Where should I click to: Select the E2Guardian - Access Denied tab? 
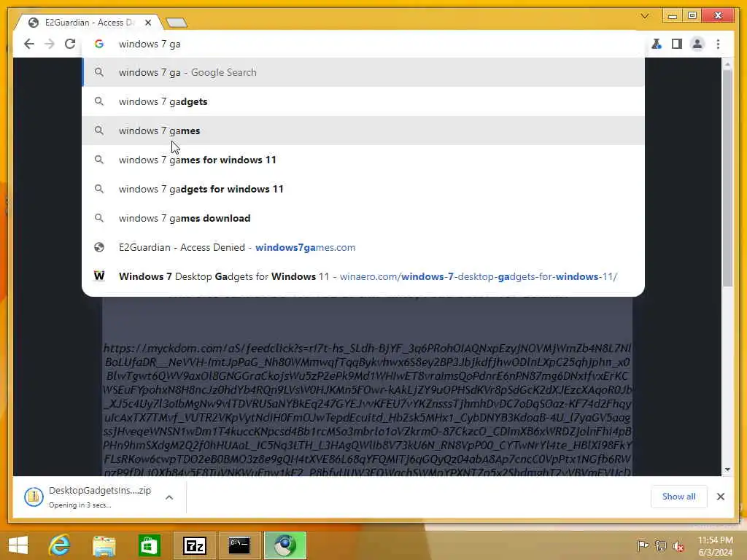click(88, 23)
